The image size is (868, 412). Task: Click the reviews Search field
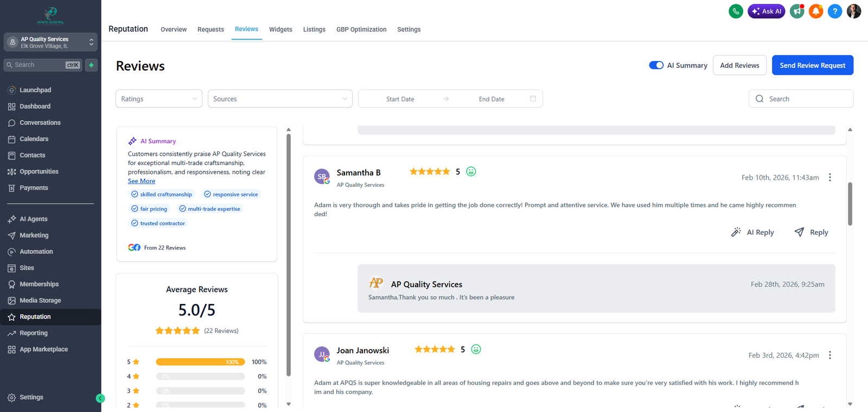coord(801,99)
